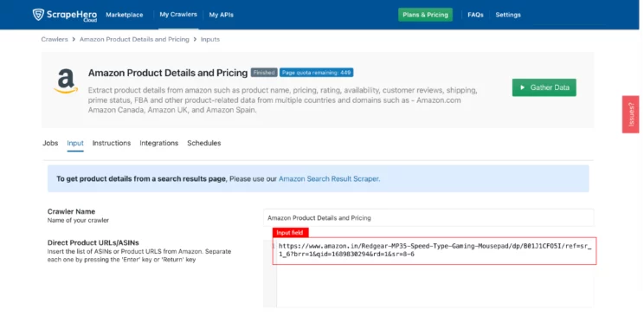Viewport: 644px width, 316px height.
Task: Select the Input tab
Action: pos(75,143)
